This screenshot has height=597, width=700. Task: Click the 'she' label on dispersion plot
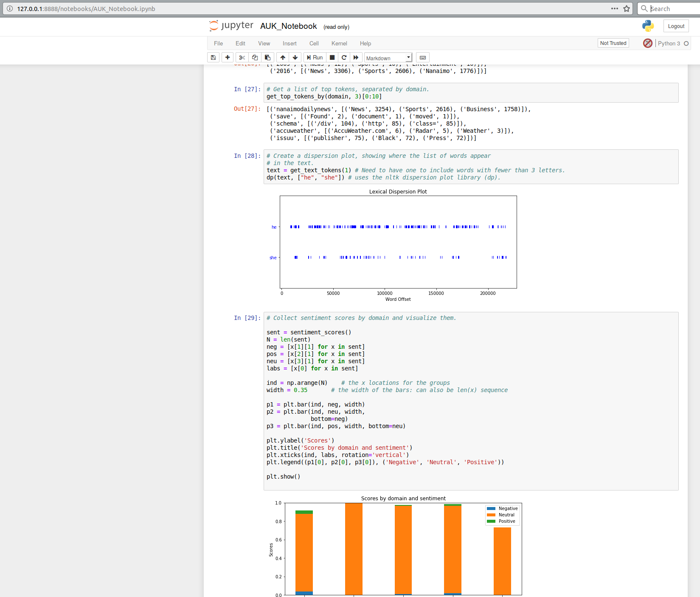(273, 258)
